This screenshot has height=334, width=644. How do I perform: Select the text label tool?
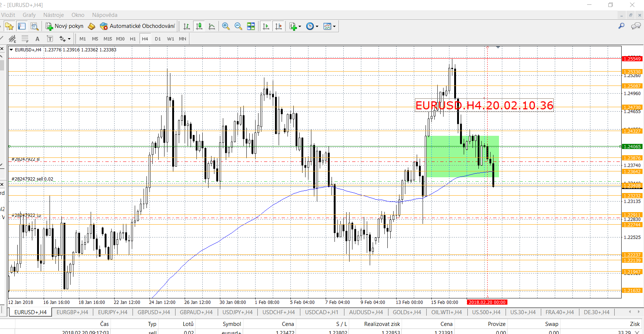point(50,39)
